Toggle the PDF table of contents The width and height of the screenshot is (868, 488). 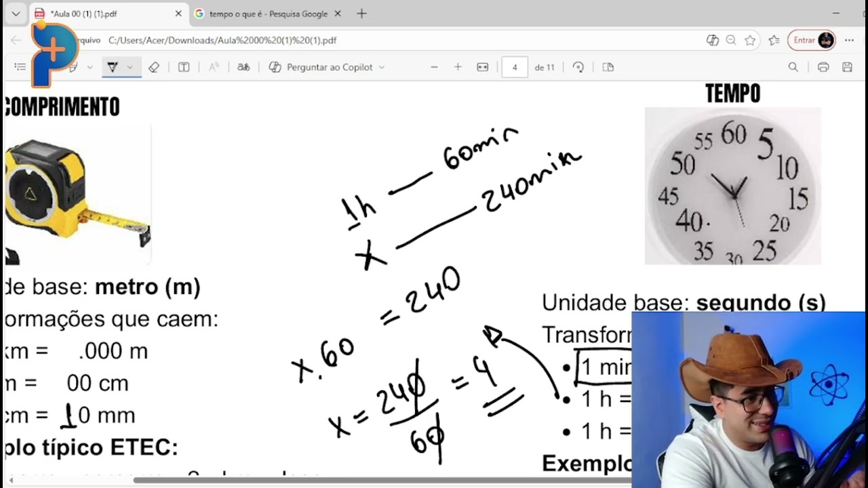[20, 67]
